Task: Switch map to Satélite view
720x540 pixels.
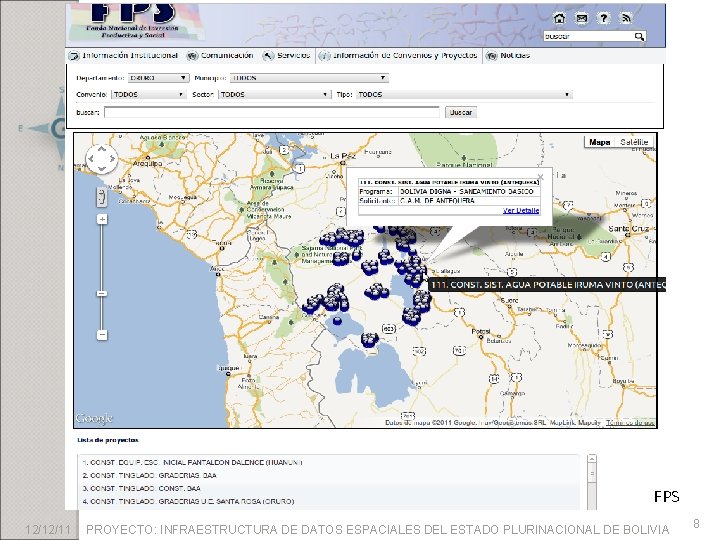Action: click(634, 142)
